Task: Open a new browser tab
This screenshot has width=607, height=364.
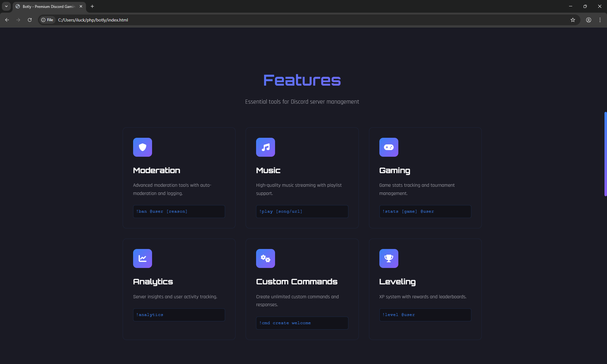Action: [92, 6]
